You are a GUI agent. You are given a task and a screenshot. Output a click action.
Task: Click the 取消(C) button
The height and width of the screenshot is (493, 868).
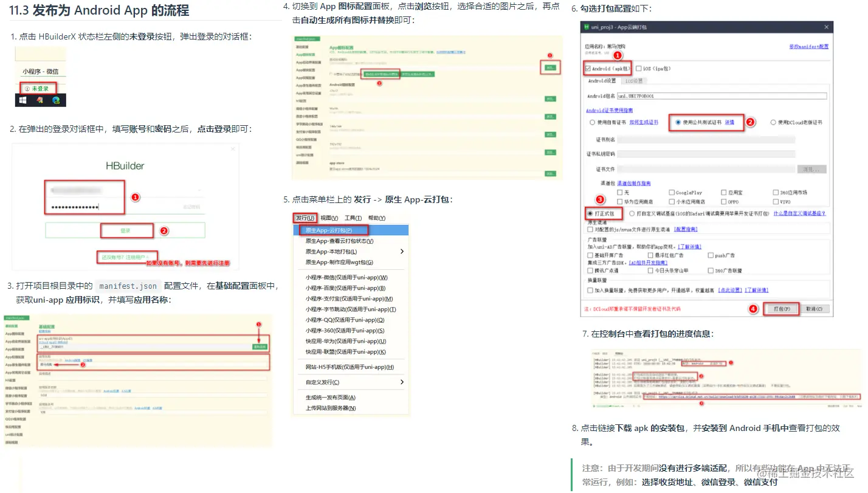[x=815, y=309]
